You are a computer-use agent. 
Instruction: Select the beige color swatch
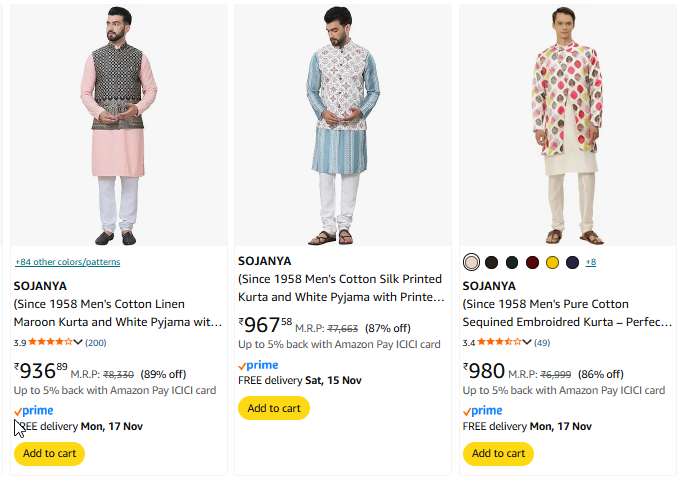tap(472, 262)
